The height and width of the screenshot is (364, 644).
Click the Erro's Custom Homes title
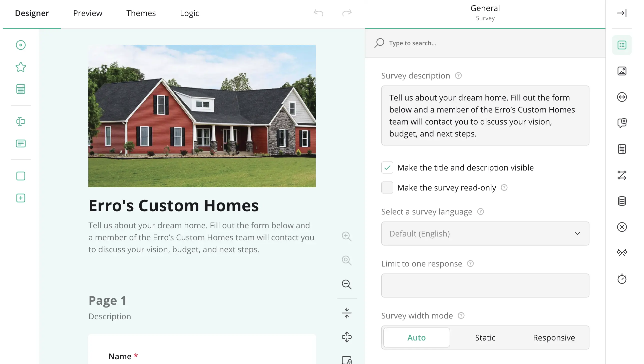(174, 205)
